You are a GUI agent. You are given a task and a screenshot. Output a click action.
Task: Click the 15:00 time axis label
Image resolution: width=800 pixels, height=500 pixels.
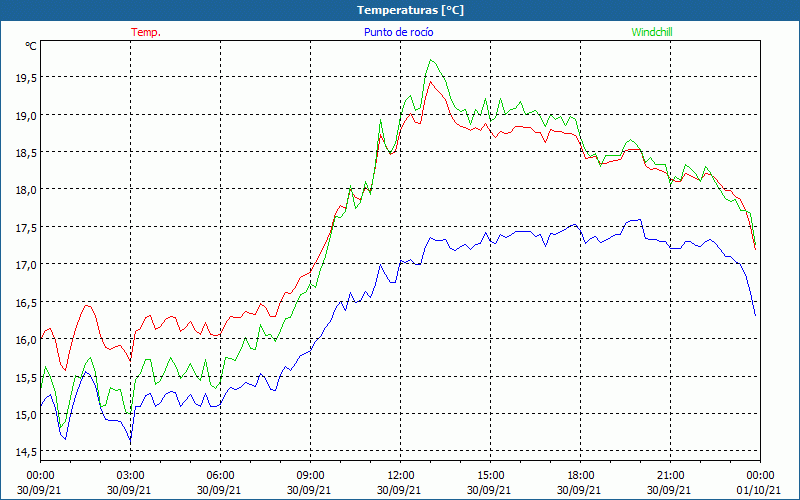coord(491,476)
